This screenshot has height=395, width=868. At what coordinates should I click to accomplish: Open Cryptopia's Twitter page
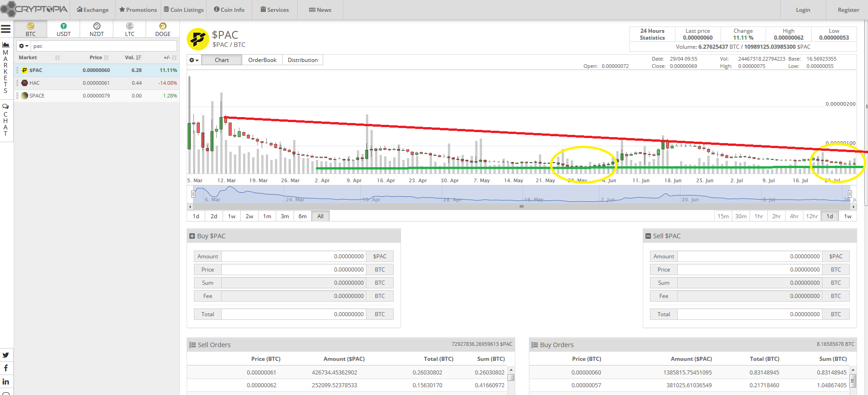[5, 355]
